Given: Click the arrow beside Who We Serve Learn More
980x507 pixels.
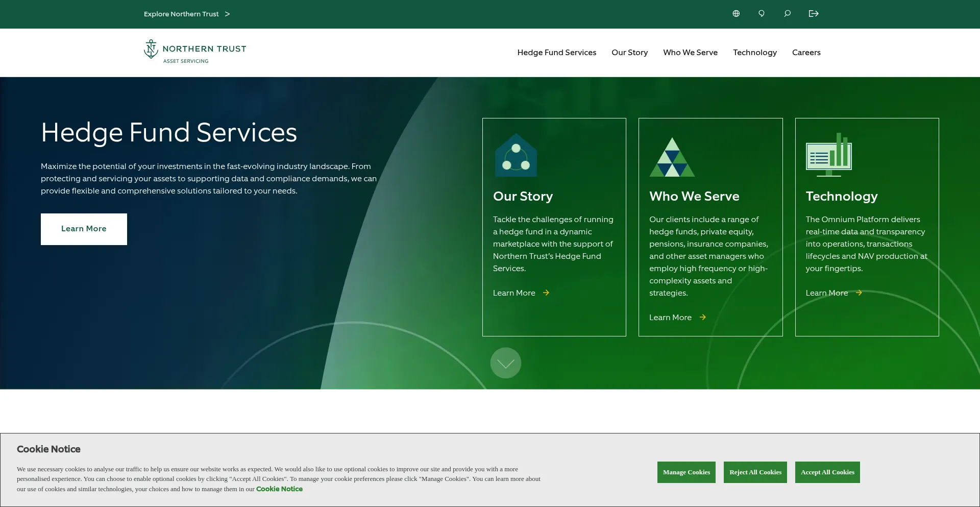Looking at the screenshot, I should click(703, 317).
